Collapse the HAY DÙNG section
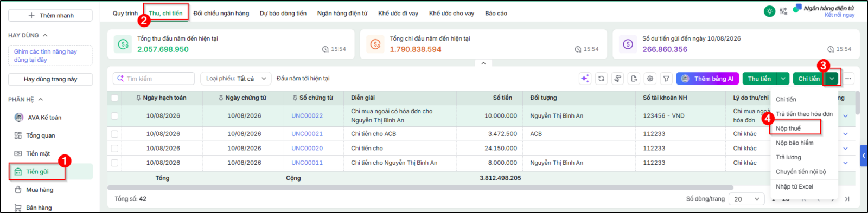The image size is (868, 213). (45, 35)
